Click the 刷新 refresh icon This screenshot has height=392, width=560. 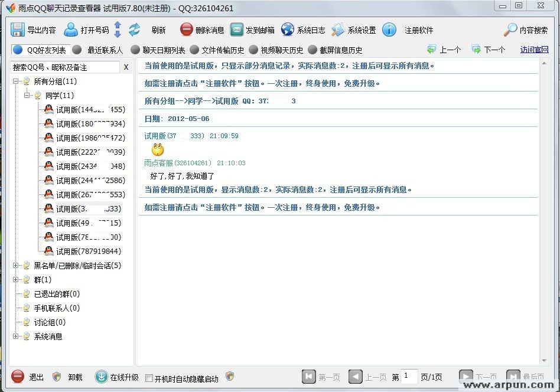135,30
